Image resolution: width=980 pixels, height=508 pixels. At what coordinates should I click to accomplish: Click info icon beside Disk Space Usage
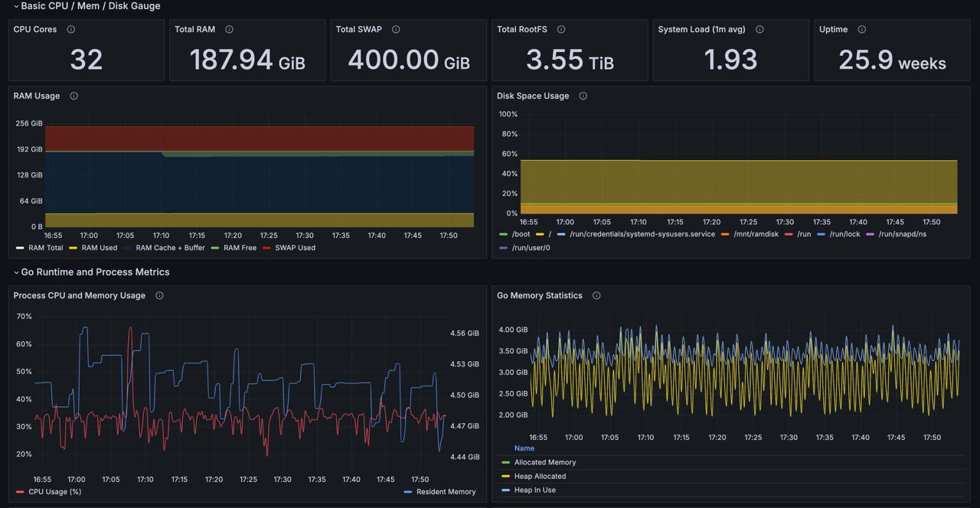tap(583, 96)
